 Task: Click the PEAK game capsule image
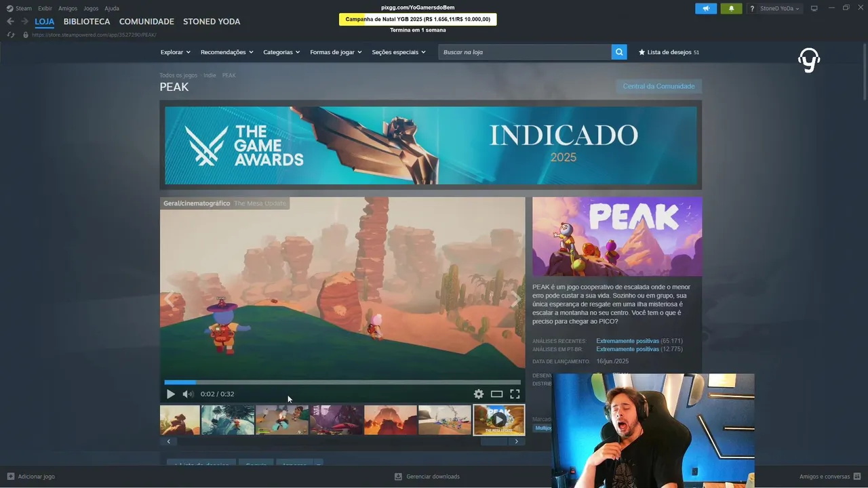point(617,237)
